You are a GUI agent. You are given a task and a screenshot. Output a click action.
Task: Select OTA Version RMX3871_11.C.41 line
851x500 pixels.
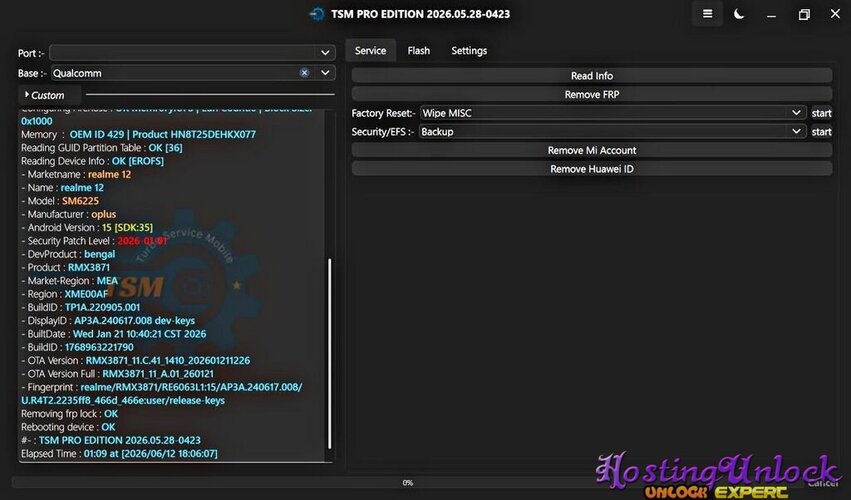(136, 360)
